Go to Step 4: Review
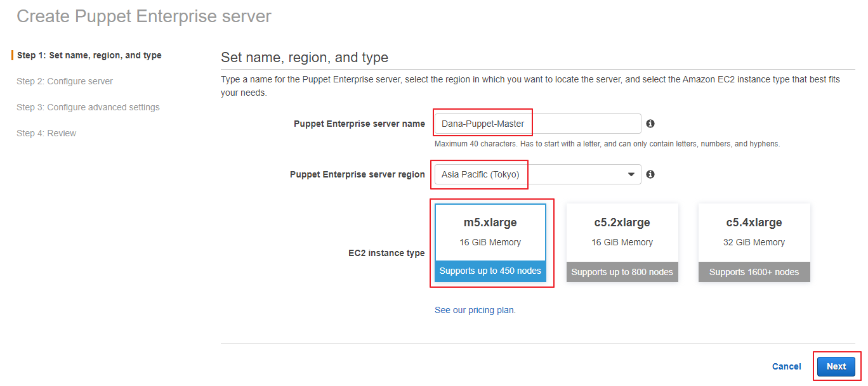 click(x=46, y=133)
